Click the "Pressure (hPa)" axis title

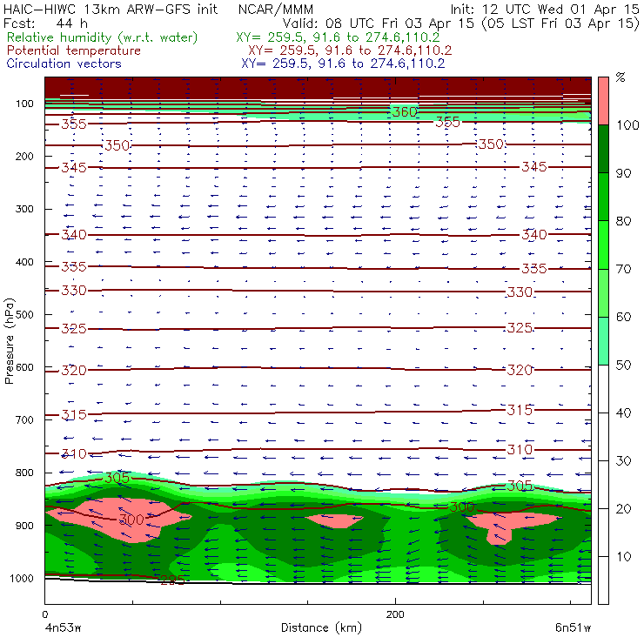click(9, 341)
